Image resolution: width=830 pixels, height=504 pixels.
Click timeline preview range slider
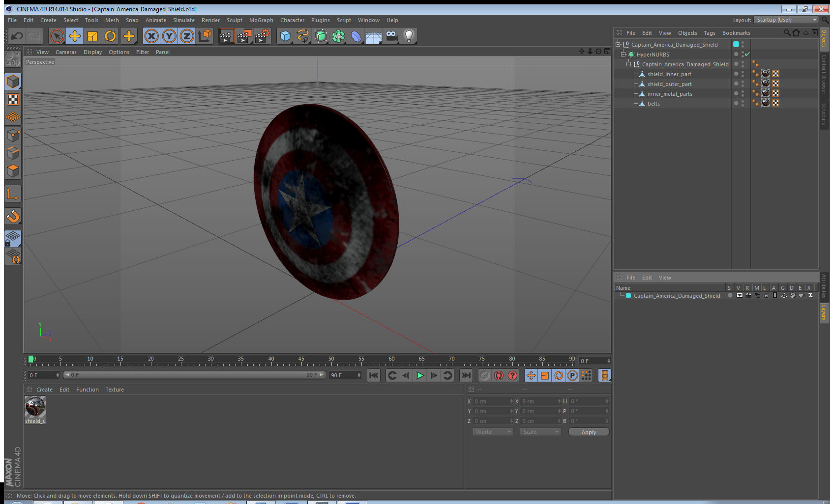pyautogui.click(x=195, y=375)
